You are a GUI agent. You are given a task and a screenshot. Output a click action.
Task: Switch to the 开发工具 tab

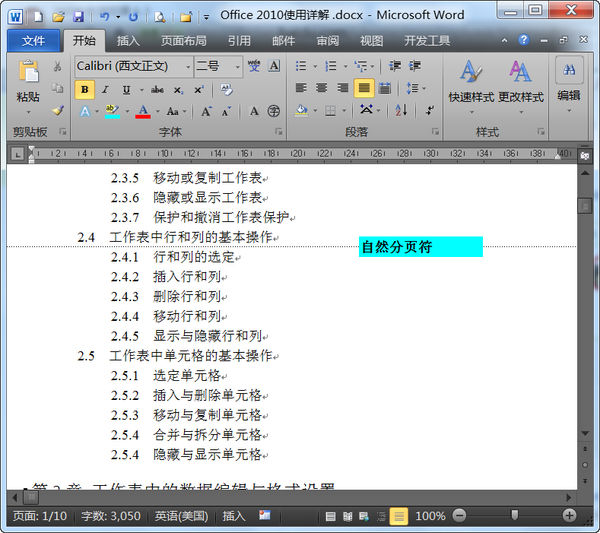427,41
